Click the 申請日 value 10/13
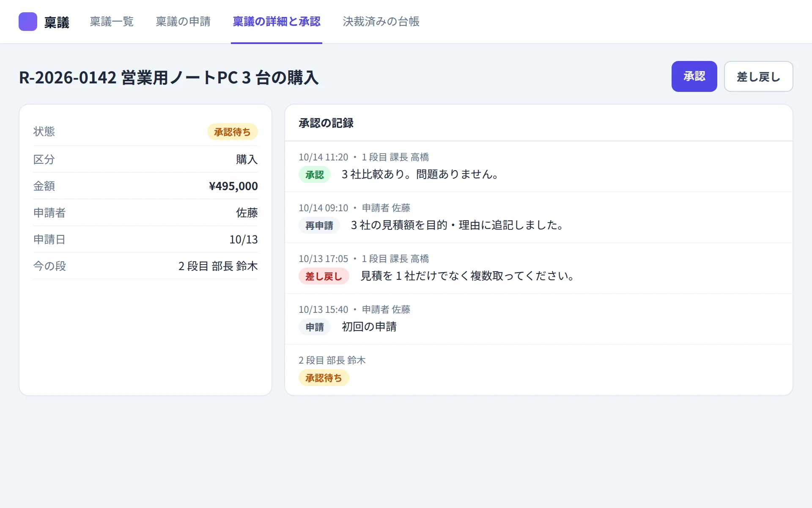Screen dimensions: 812x508 243,239
